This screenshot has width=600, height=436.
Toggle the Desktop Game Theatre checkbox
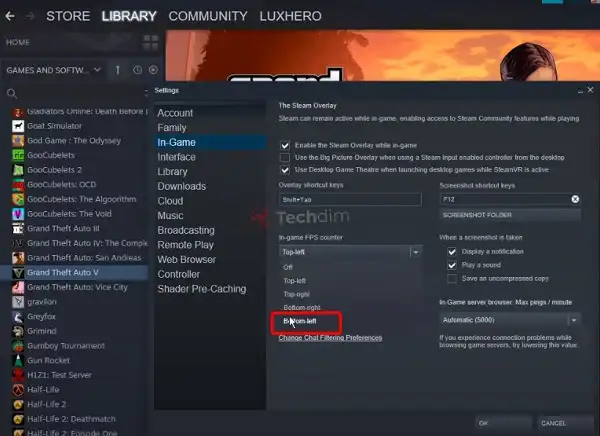(x=285, y=170)
